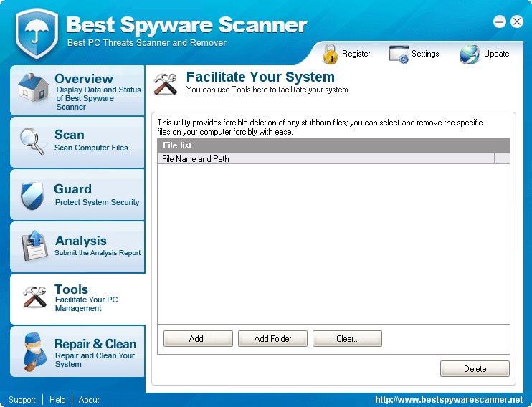
Task: Click the Scan magnifying glass icon
Action: coord(32,141)
